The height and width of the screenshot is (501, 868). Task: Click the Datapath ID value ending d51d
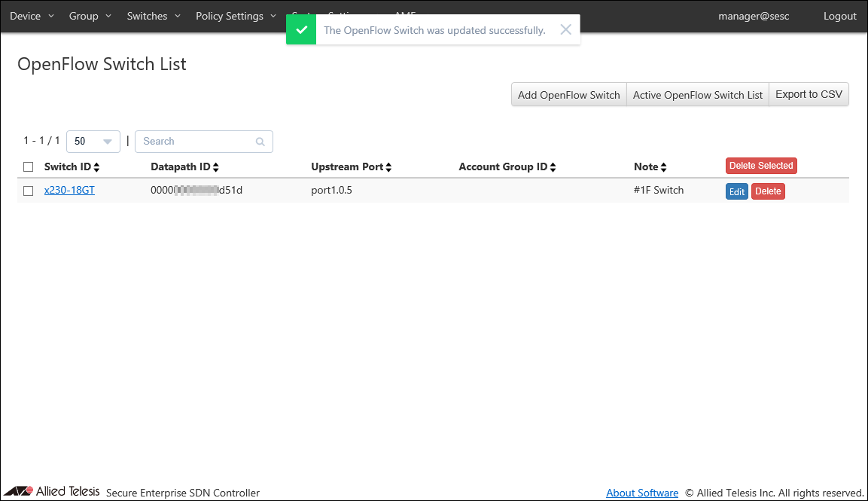coord(196,190)
